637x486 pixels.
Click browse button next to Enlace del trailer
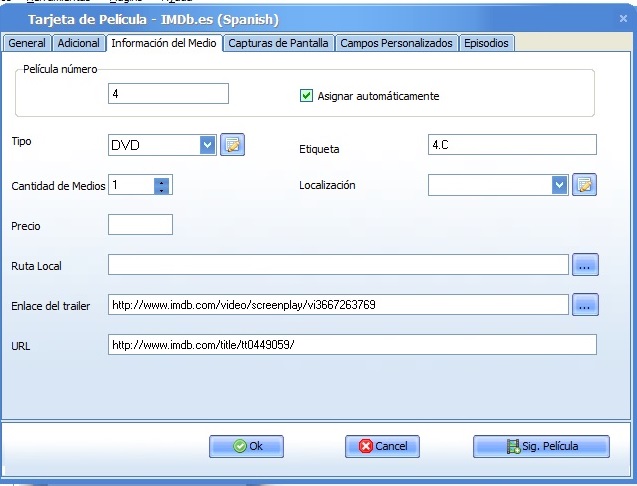[x=585, y=304]
